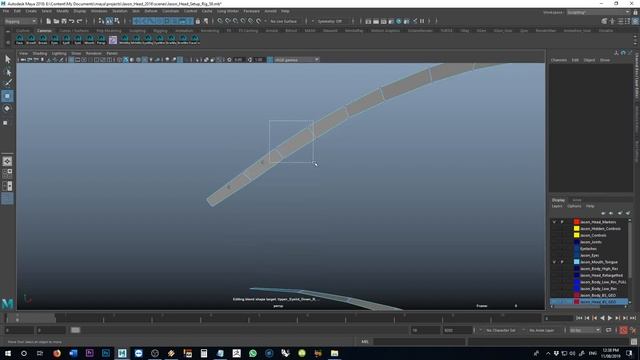Open a new scene with file icon

pyautogui.click(x=49, y=21)
